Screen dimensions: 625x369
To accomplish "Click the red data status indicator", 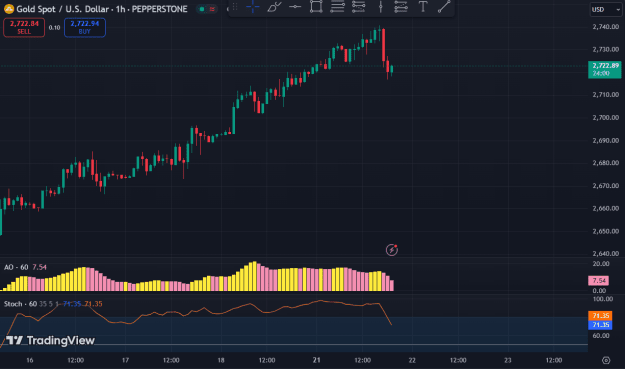I will coord(212,9).
